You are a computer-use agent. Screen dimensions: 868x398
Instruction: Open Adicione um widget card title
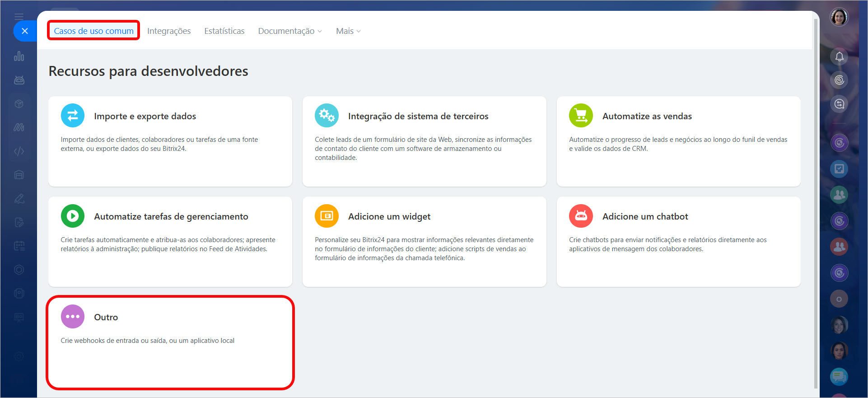click(x=389, y=216)
